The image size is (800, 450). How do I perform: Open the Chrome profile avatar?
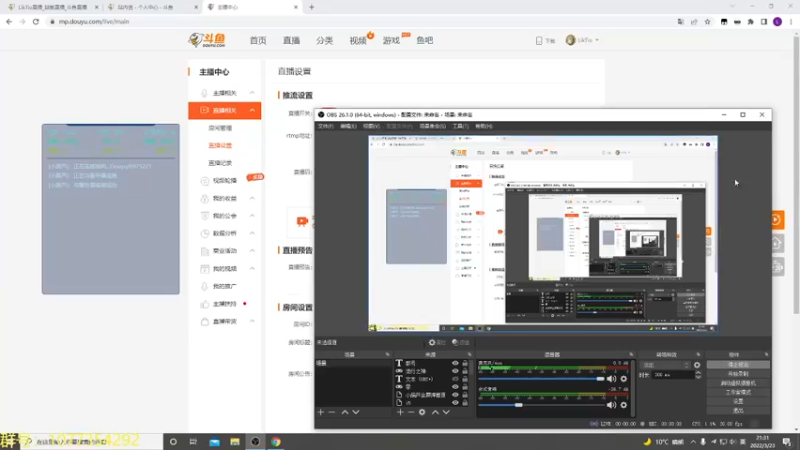(778, 22)
